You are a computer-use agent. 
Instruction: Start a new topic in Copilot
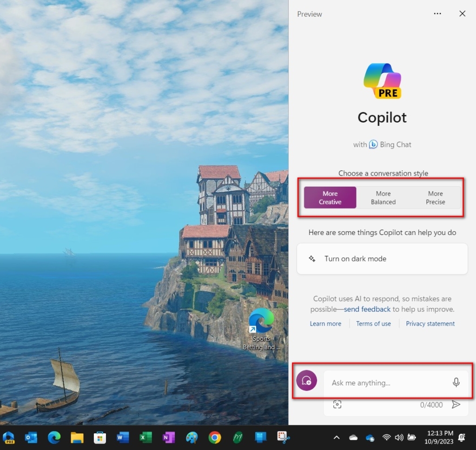pyautogui.click(x=306, y=380)
